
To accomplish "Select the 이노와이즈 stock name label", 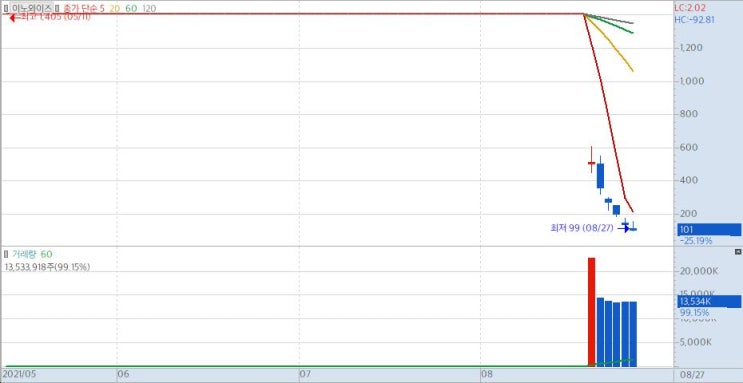I will point(31,9).
